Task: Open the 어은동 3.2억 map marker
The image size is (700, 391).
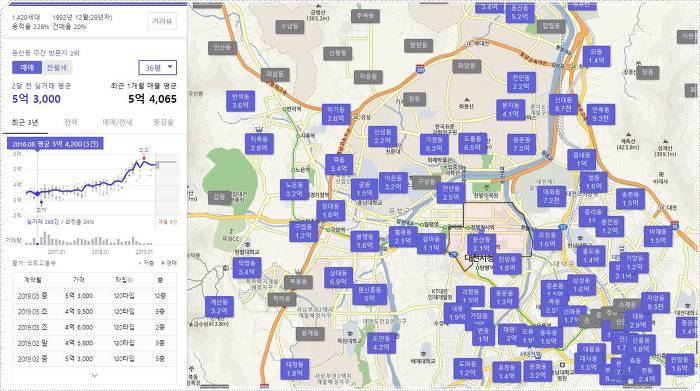Action: tap(393, 183)
